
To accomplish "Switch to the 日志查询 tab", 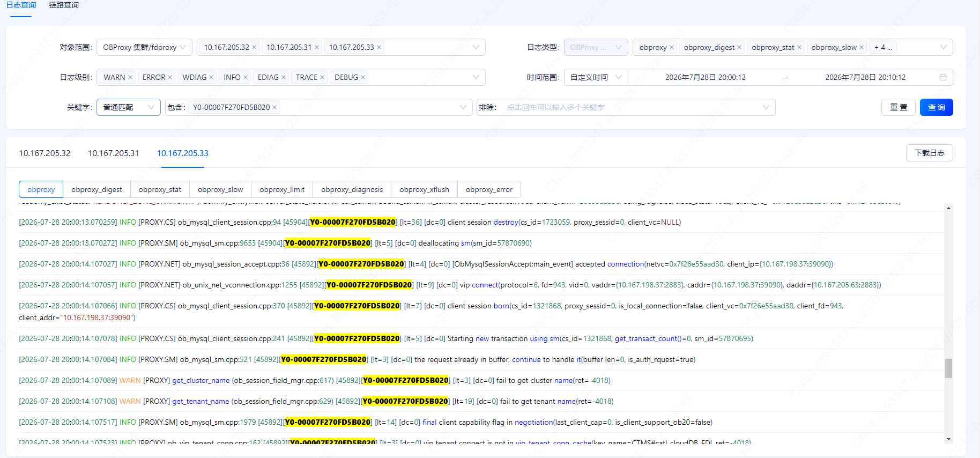I will click(x=21, y=5).
